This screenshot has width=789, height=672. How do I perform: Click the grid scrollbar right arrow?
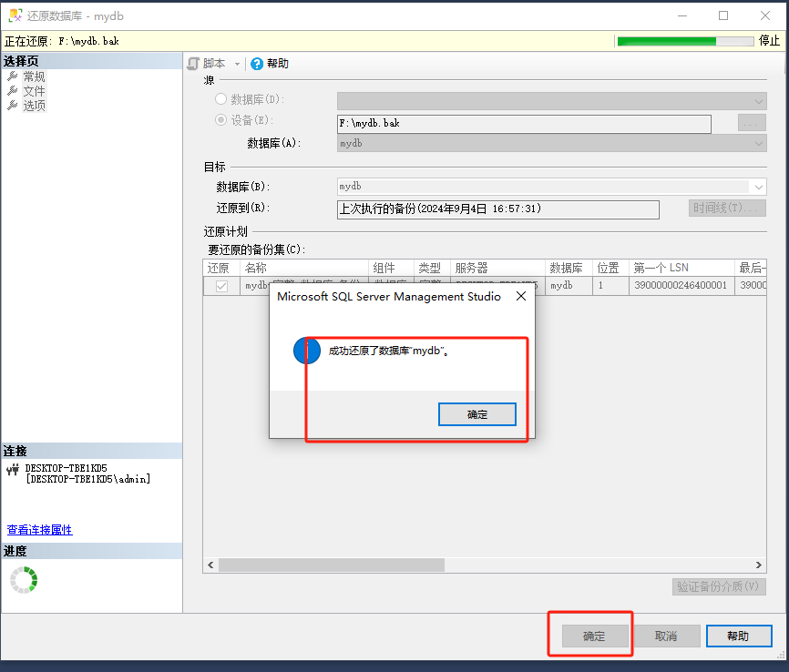coord(759,565)
